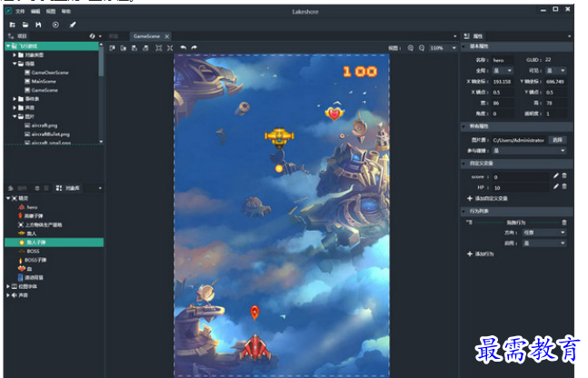Image resolution: width=588 pixels, height=378 pixels.
Task: Open the 方向 direction dropdown in behavior list
Action: [x=544, y=233]
